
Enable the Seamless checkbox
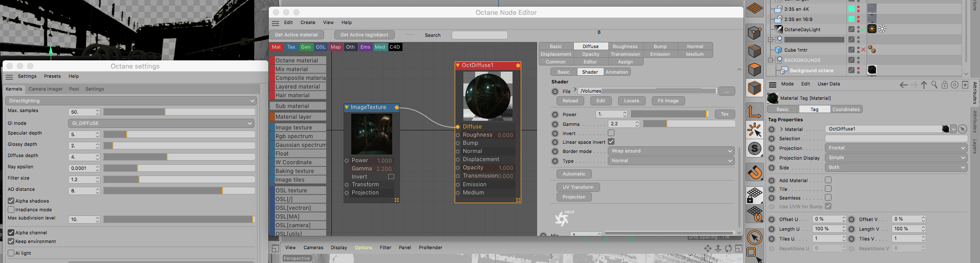(828, 198)
